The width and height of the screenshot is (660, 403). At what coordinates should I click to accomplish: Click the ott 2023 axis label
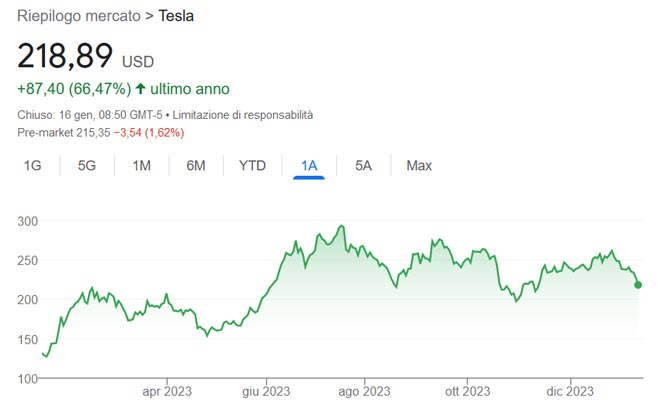(x=467, y=392)
